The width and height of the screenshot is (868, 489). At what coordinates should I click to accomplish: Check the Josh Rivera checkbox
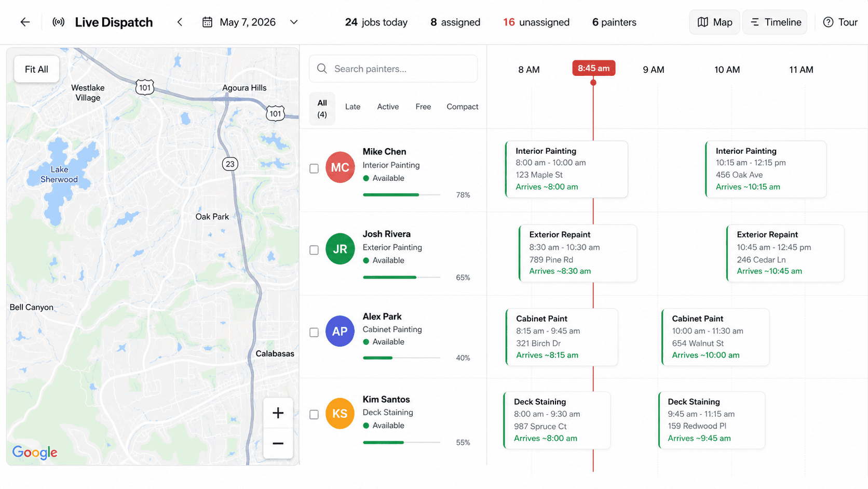(x=314, y=250)
